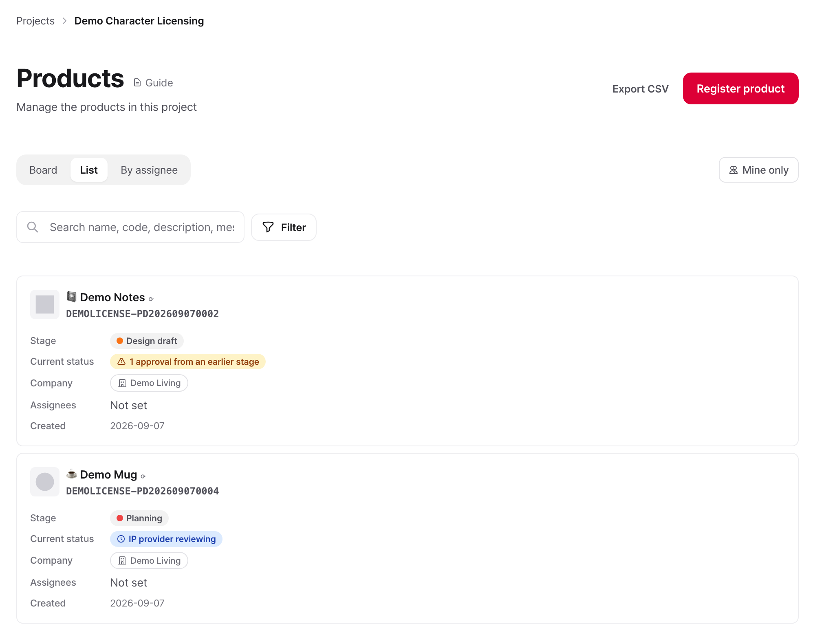Click Export CSV
Viewport: 815px width, 644px height.
click(640, 89)
